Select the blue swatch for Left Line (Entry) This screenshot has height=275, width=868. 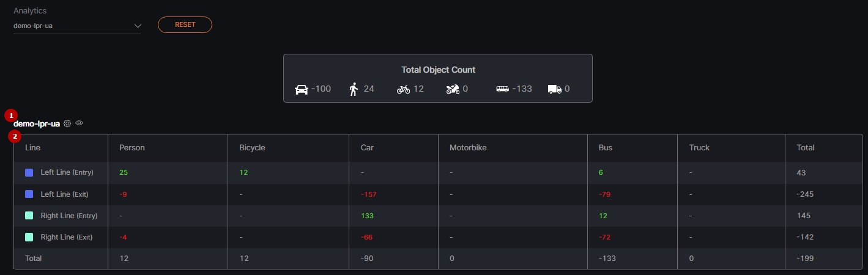[x=29, y=173]
